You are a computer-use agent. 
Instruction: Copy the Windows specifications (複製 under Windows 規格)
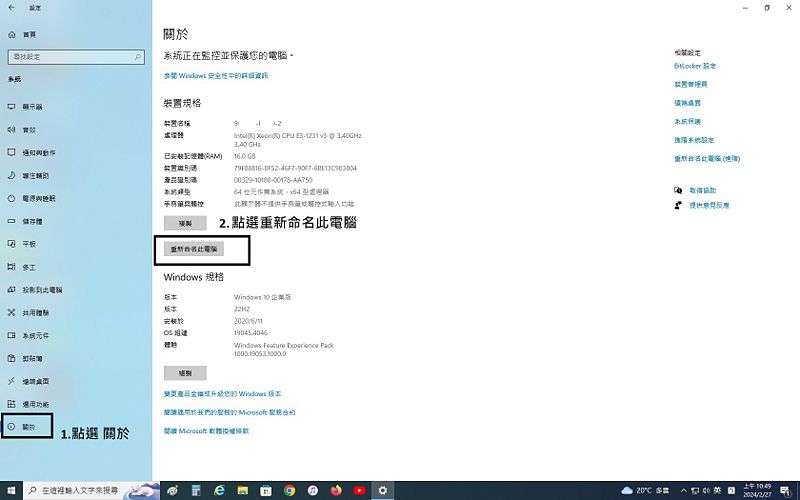click(185, 373)
